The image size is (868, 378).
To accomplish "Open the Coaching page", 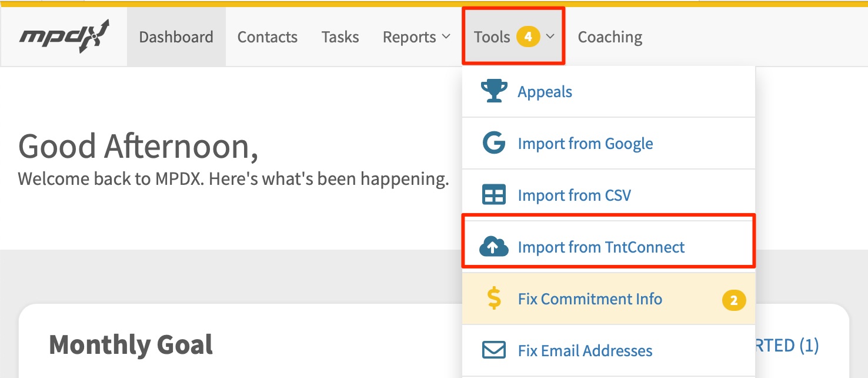I will [x=610, y=37].
